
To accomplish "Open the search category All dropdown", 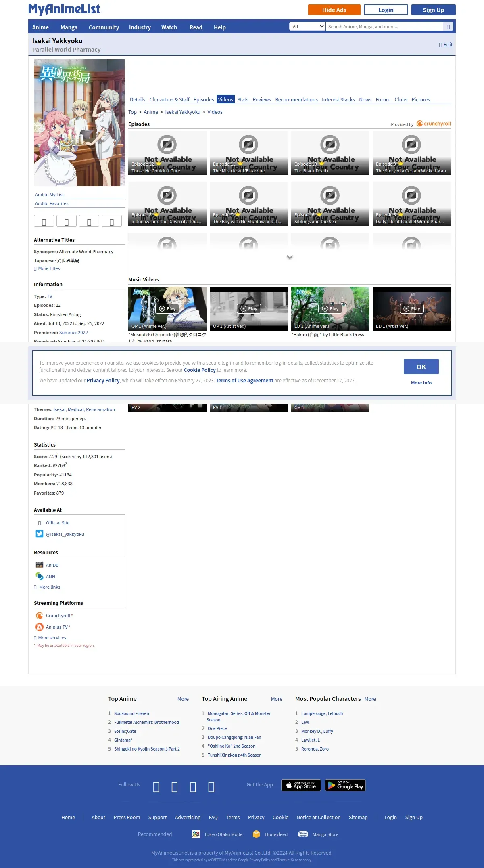I will coord(307,27).
